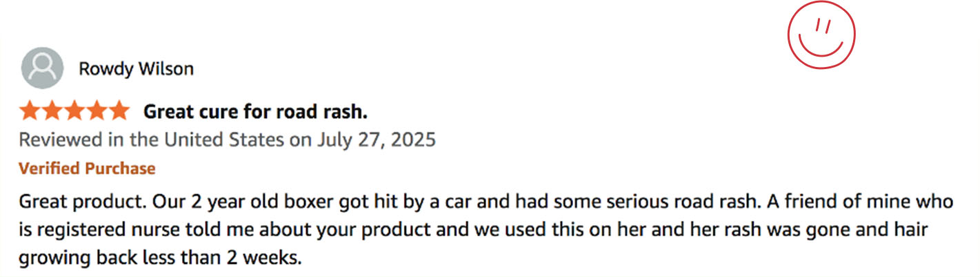980x277 pixels.
Task: Open the reviewer name Rowdy Wilson
Action: click(x=136, y=69)
